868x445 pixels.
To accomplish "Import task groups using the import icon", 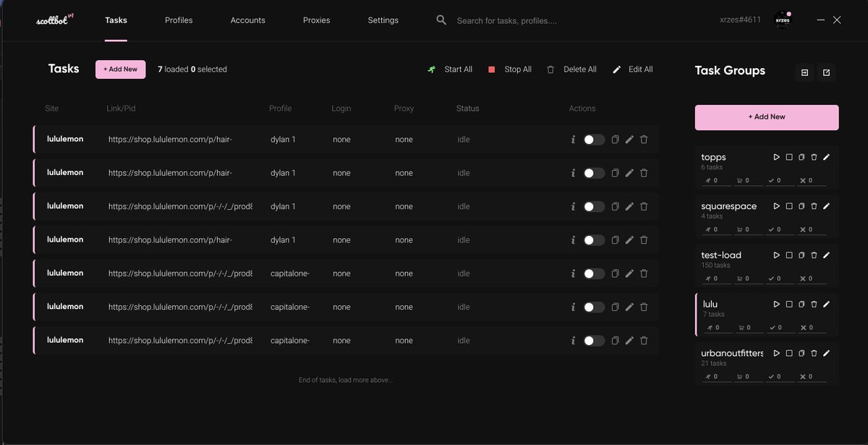I will click(x=804, y=72).
